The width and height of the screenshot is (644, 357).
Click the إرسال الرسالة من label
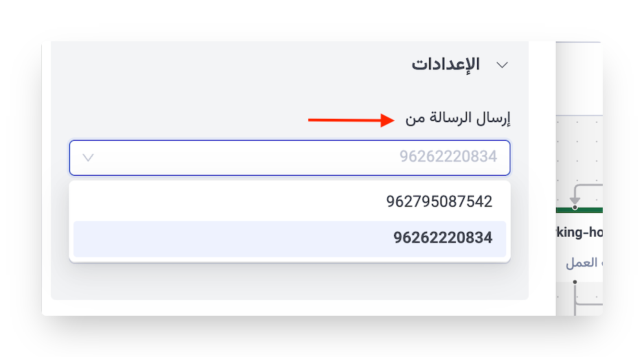[x=458, y=119]
